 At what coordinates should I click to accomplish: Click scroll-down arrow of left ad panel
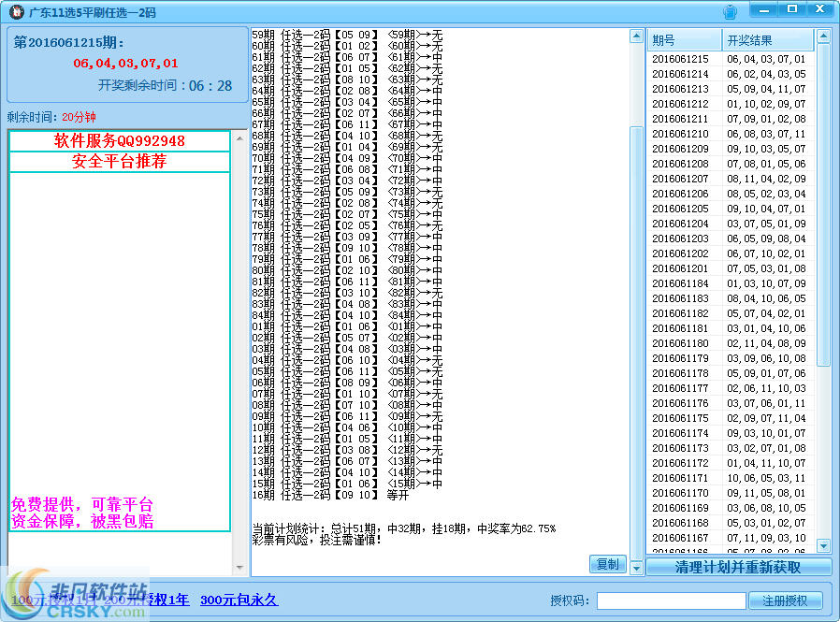239,568
